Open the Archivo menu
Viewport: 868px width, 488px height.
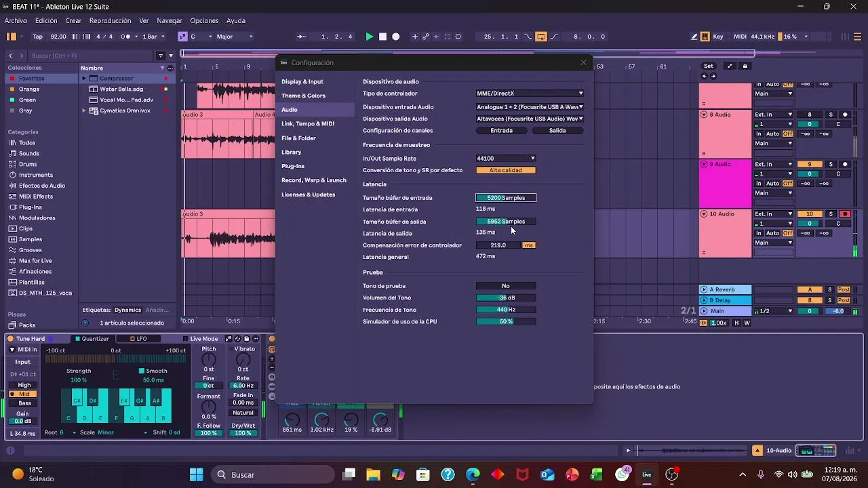point(16,20)
